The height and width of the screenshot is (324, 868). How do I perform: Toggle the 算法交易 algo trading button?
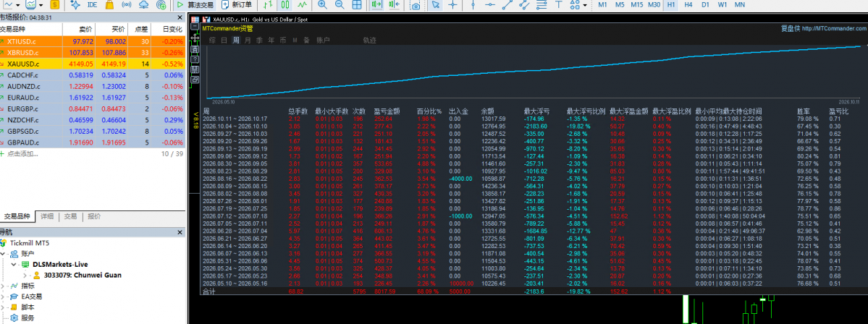pyautogui.click(x=195, y=5)
